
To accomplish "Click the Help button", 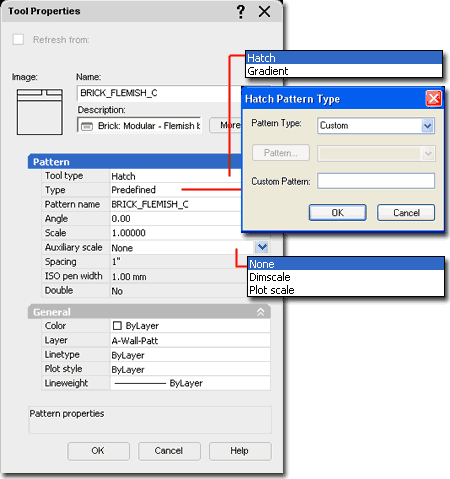I will [240, 451].
